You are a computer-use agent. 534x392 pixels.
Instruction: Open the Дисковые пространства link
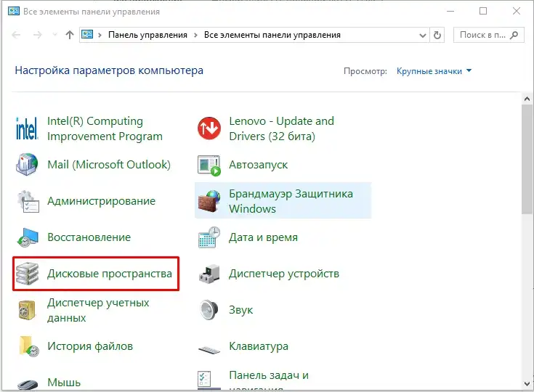pyautogui.click(x=109, y=274)
